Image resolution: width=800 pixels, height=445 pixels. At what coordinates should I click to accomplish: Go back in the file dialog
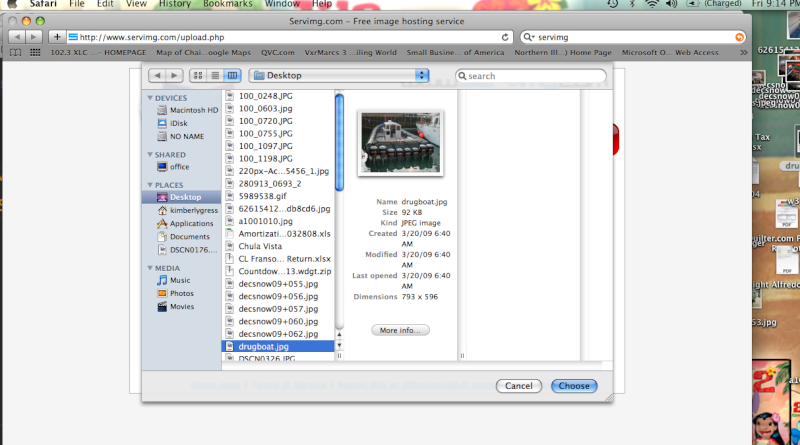[x=157, y=76]
